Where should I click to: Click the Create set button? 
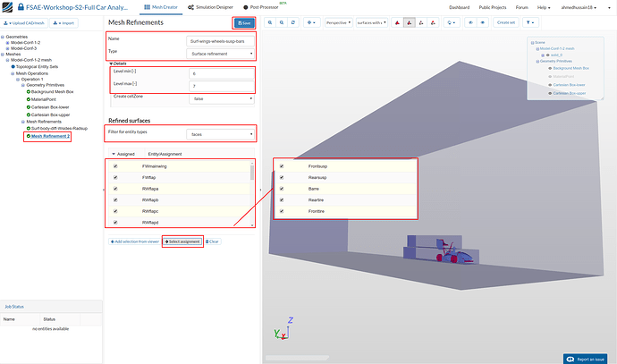click(506, 23)
